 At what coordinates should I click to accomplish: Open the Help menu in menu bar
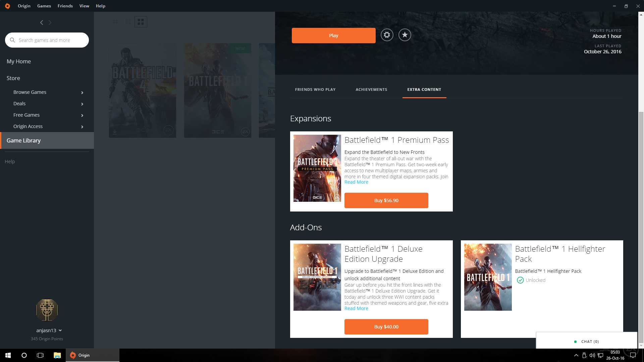101,6
